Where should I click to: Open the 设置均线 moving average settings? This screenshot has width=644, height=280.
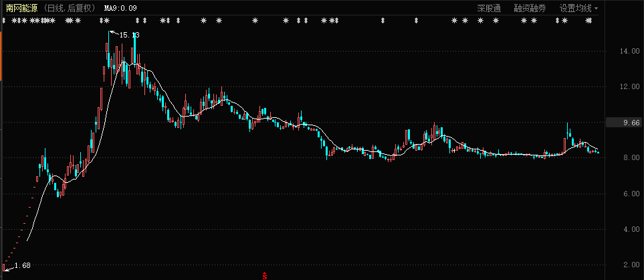(x=576, y=8)
